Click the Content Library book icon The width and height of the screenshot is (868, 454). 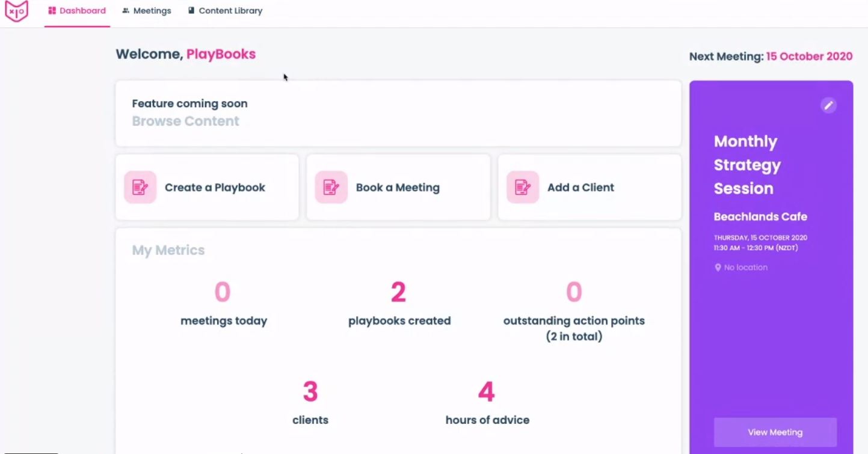tap(191, 11)
